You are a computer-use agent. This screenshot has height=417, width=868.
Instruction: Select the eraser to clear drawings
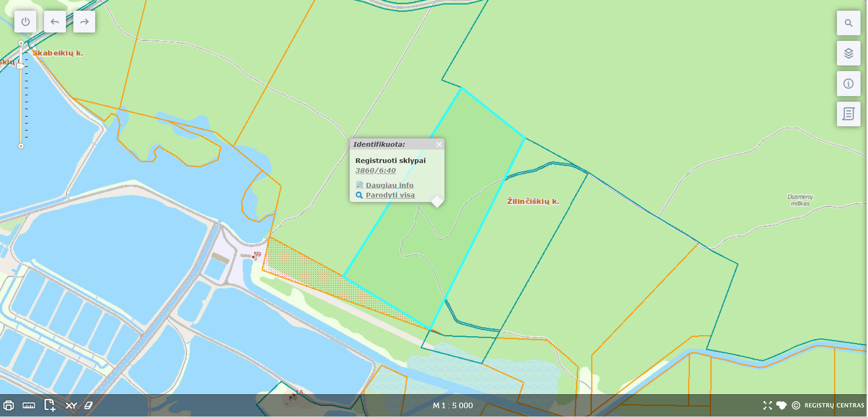click(x=88, y=405)
